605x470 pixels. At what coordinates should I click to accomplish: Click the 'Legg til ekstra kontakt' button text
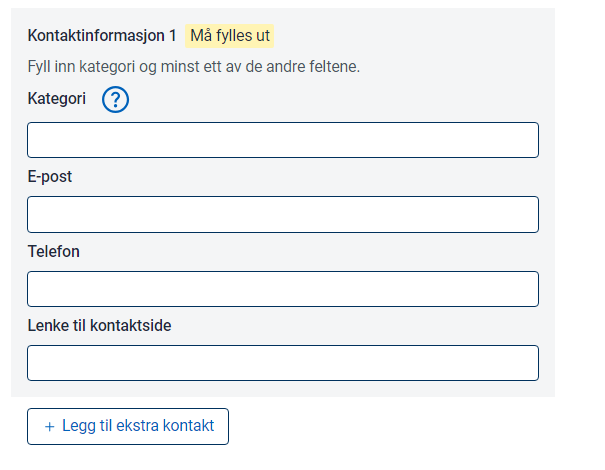click(x=138, y=426)
